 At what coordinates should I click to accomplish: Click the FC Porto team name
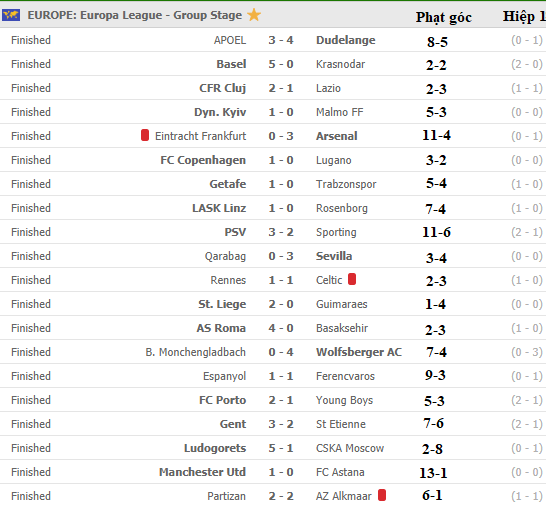223,400
